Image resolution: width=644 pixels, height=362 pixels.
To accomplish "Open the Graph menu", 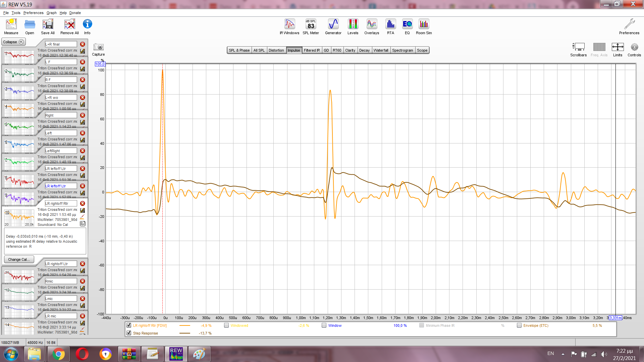I will 51,13.
